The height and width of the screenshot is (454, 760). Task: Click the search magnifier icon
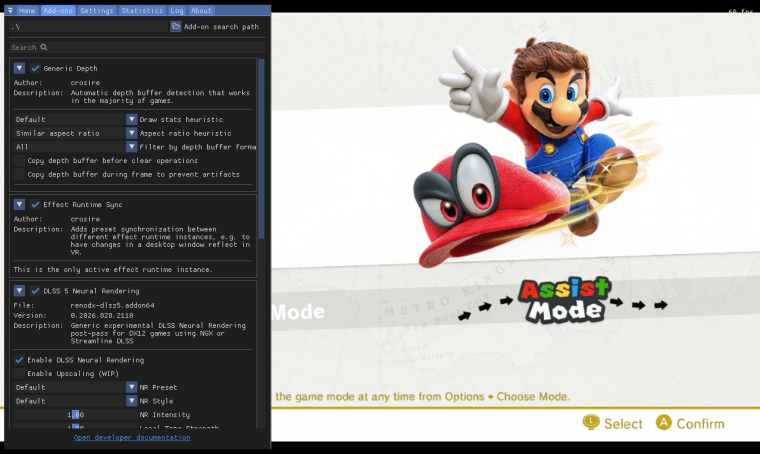tap(44, 47)
